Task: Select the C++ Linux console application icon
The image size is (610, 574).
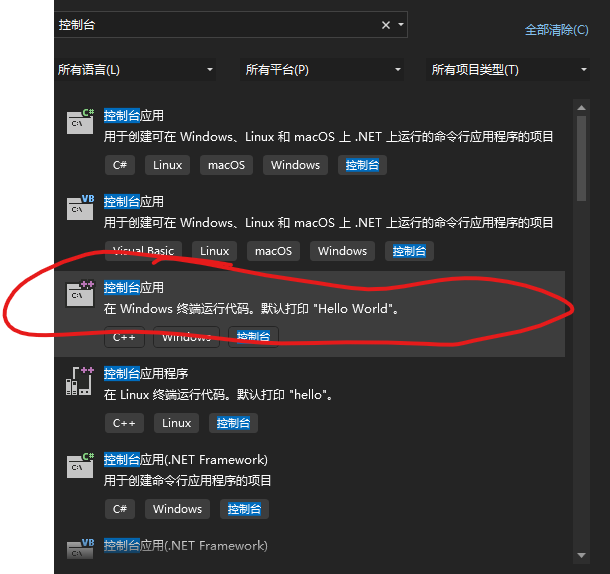Action: point(80,379)
